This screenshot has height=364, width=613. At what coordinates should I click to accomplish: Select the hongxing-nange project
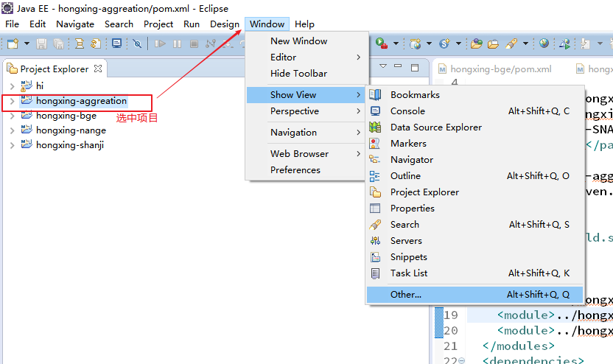click(71, 130)
